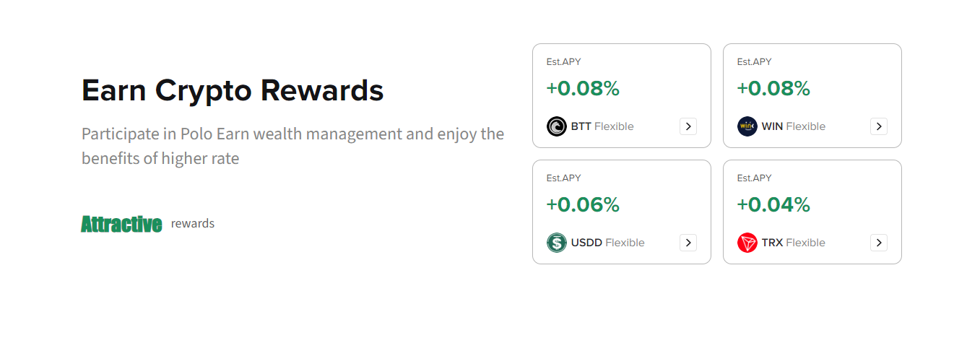Click the green Attractive text
This screenshot has height=338, width=980.
[x=121, y=224]
